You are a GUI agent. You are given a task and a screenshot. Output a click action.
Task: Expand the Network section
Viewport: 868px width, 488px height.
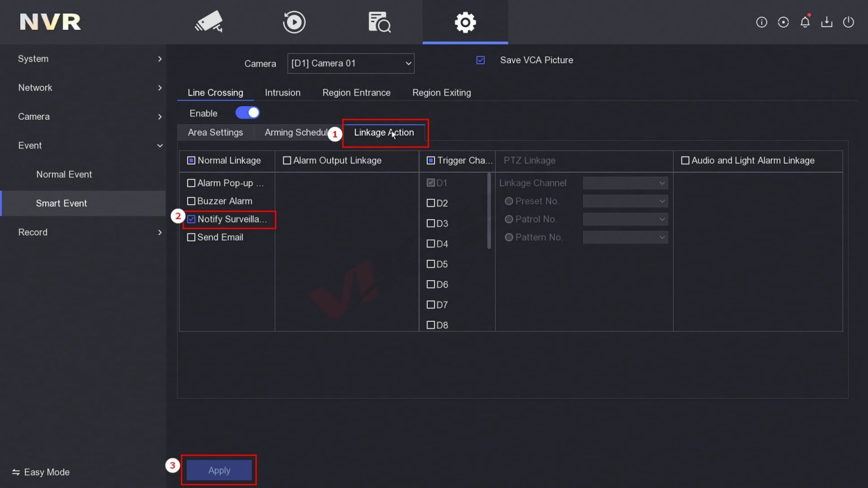pos(85,88)
